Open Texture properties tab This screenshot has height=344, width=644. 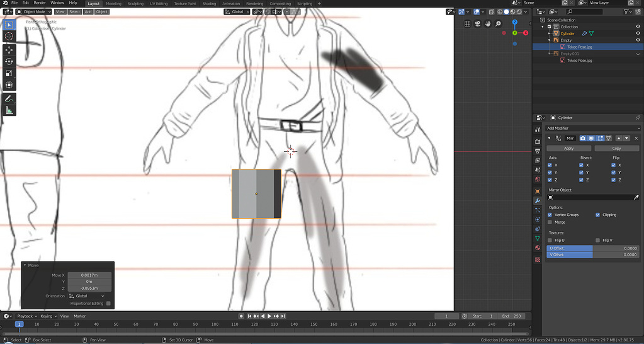point(538,260)
